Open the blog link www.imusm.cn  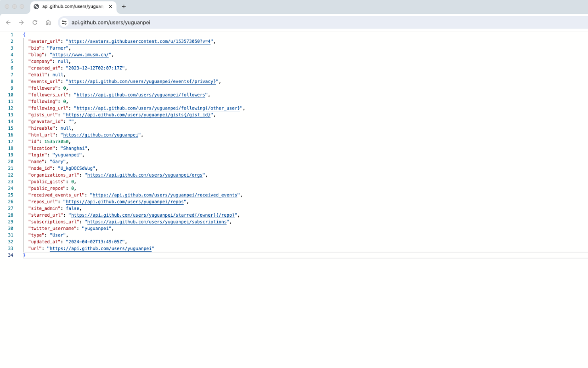(x=81, y=55)
